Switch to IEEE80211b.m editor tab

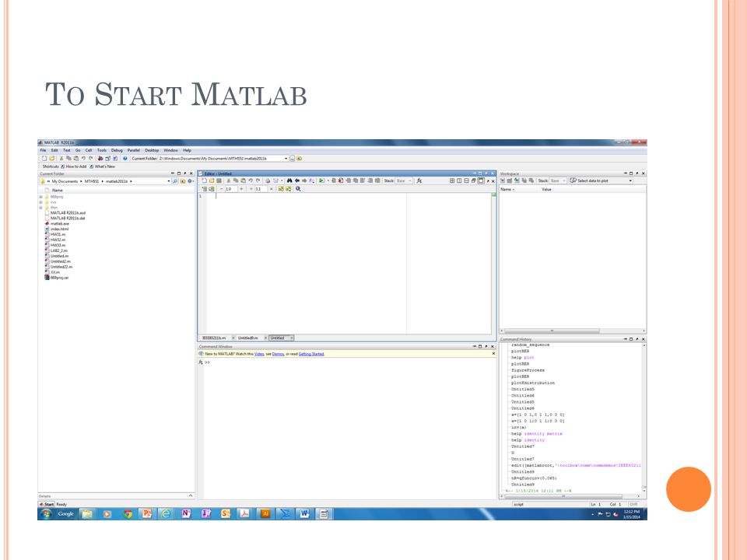[215, 338]
